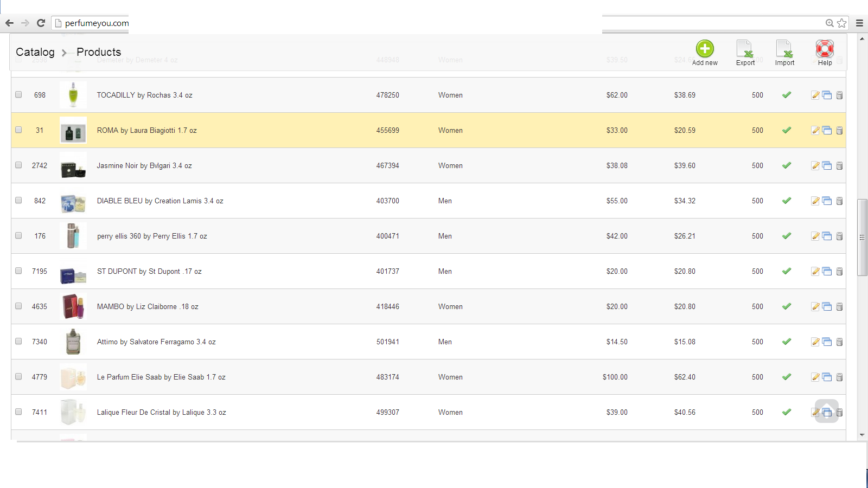Open the Lalique Fleur De Cristal product name
The width and height of the screenshot is (868, 488).
(x=162, y=412)
